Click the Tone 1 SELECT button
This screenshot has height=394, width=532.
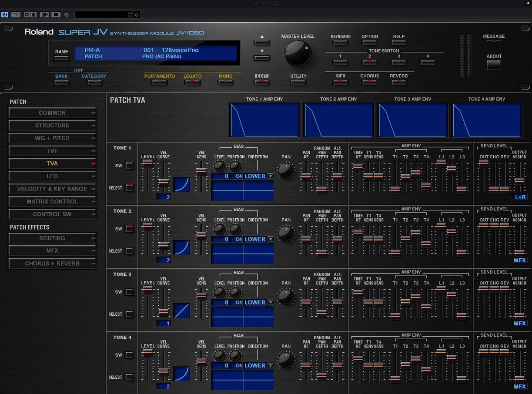(129, 188)
